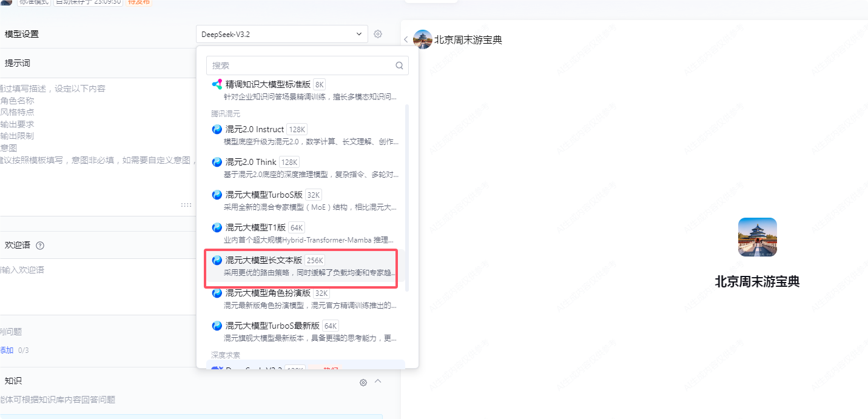Click the 8K badge on 精调知识大模型标准版
868x419 pixels.
320,84
